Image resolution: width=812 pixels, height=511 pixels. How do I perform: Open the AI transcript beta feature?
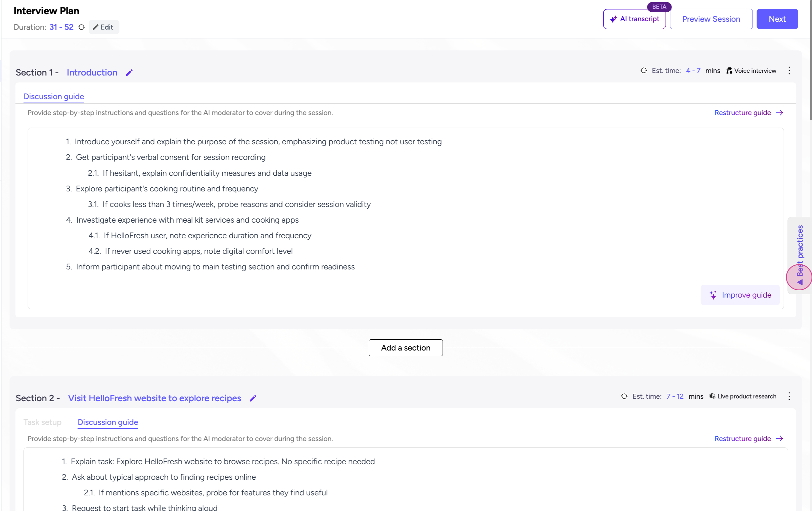[634, 19]
